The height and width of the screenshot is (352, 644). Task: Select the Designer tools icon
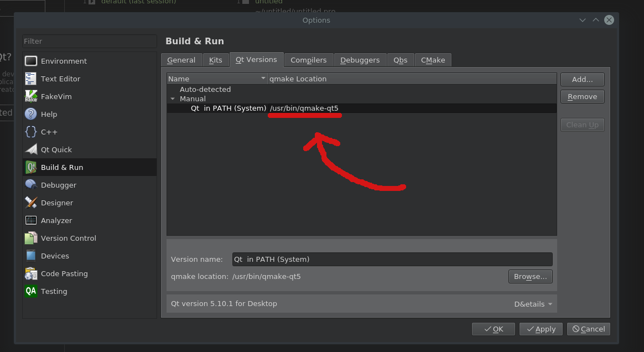31,203
